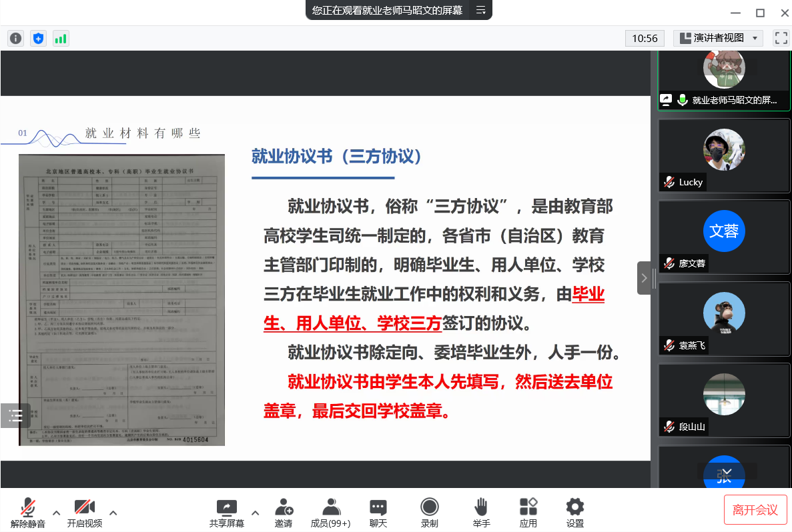This screenshot has width=792, height=532.
Task: Raise hand with 举手 button
Action: click(x=481, y=513)
